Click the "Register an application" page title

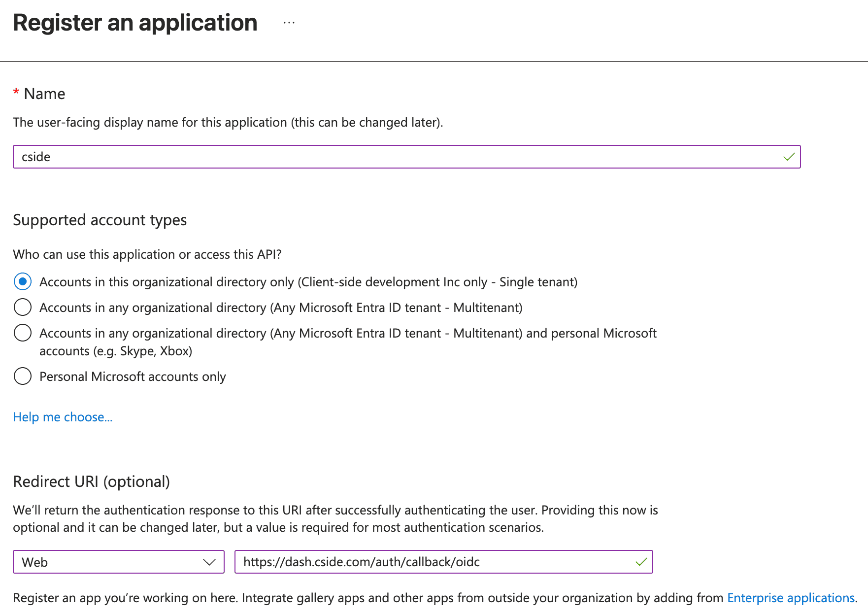(135, 22)
